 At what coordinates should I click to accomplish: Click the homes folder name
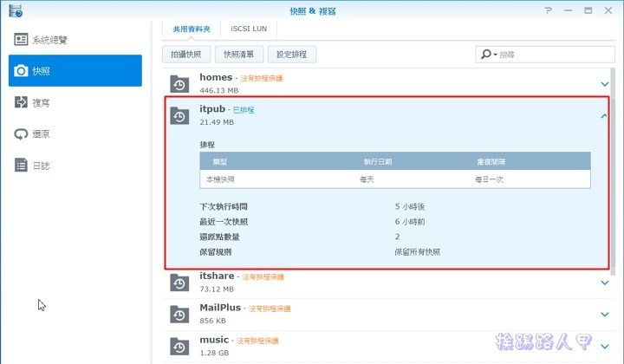click(x=216, y=77)
